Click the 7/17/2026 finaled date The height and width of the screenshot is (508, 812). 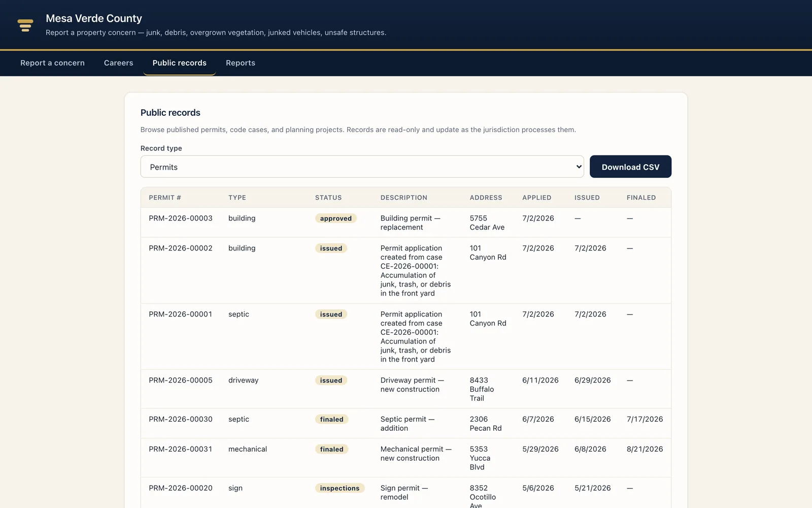coord(645,420)
